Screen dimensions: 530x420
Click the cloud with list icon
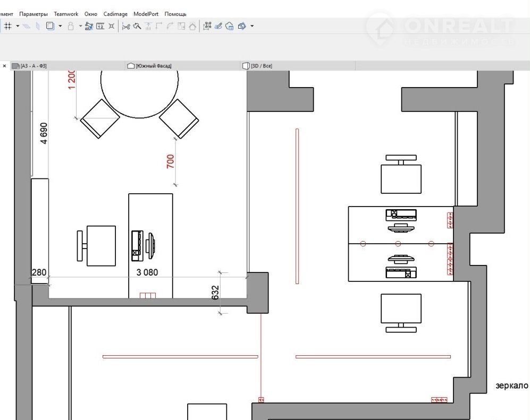pyautogui.click(x=230, y=25)
